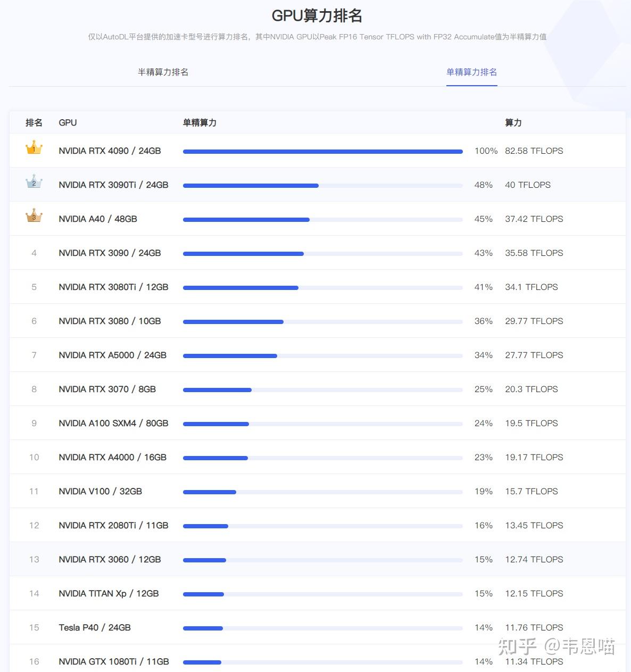
Task: Click the NVIDIA V100 progress bar
Action: pyautogui.click(x=322, y=492)
